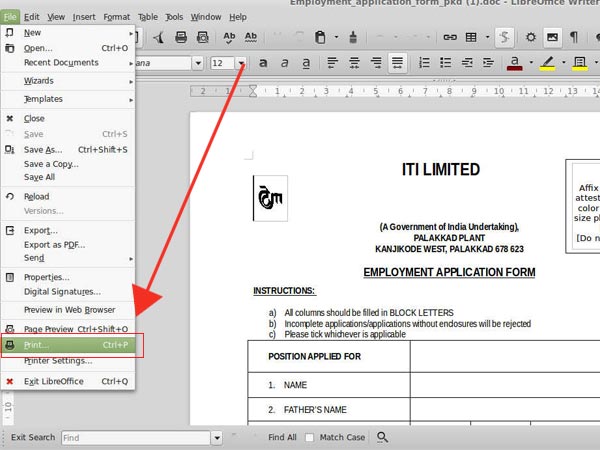Align text left
The image size is (600, 450).
333,62
